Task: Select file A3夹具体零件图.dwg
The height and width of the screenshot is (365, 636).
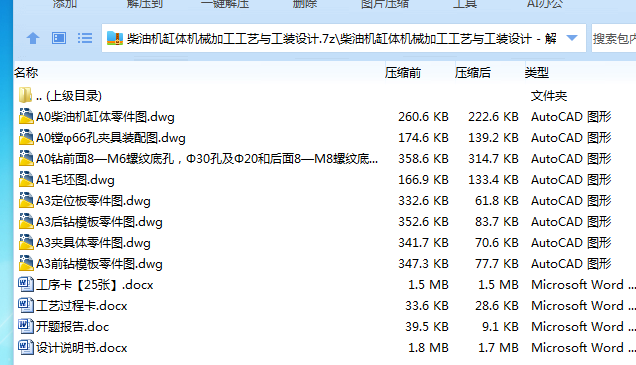Action: point(93,243)
